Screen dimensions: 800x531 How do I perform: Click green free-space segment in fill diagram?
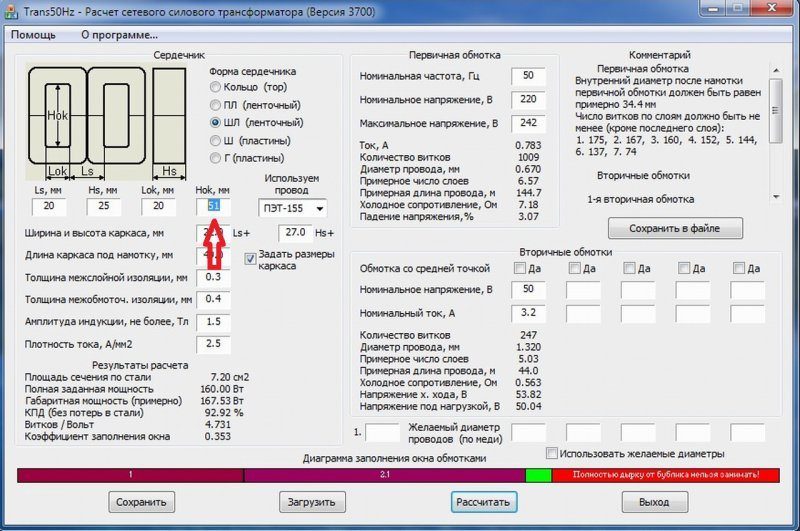point(539,475)
